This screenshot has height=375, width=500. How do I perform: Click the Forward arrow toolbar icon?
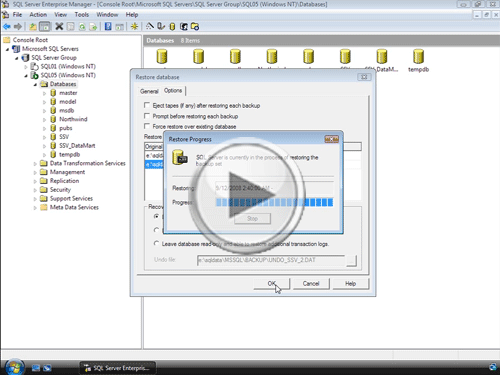tap(18, 26)
